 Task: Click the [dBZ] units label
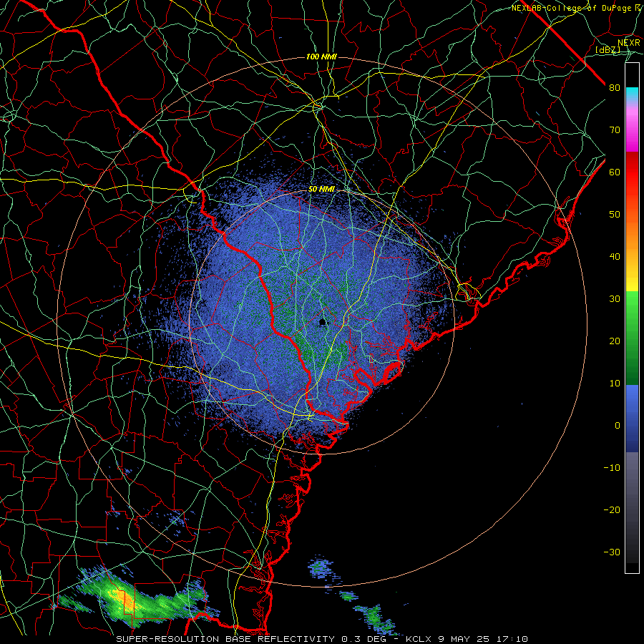click(x=608, y=49)
